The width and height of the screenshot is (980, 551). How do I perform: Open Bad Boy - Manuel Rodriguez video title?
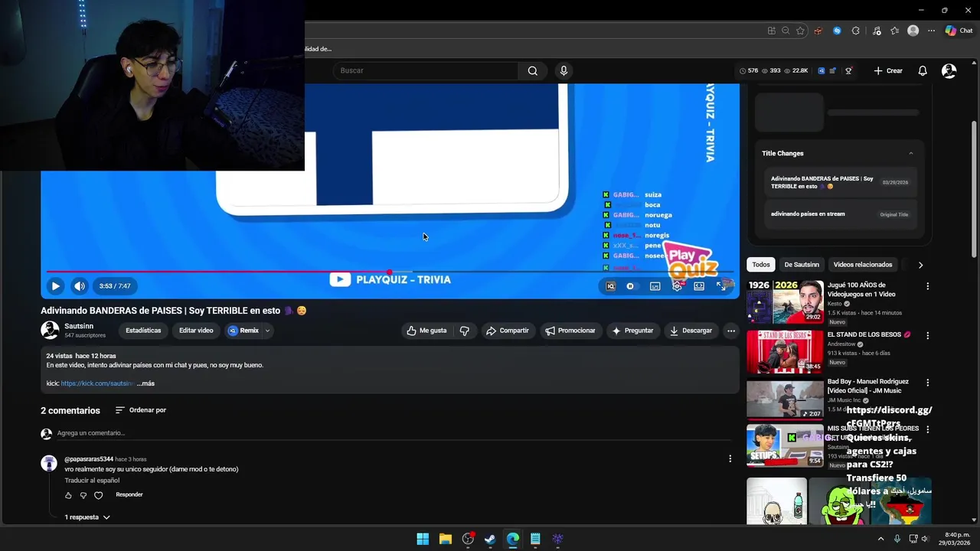[868, 386]
